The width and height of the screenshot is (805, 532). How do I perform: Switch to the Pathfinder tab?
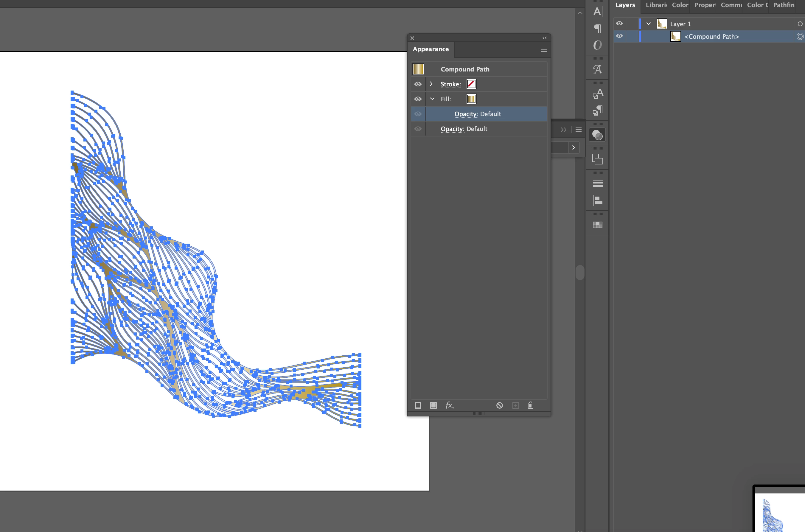(784, 5)
